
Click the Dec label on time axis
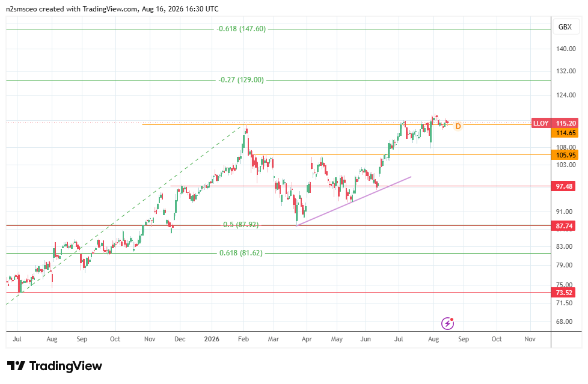point(180,339)
